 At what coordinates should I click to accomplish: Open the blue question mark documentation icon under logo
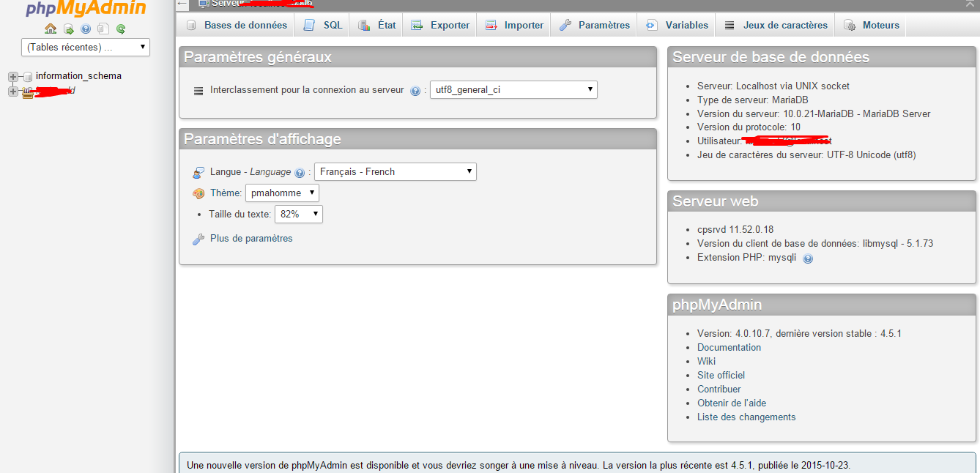pyautogui.click(x=86, y=29)
